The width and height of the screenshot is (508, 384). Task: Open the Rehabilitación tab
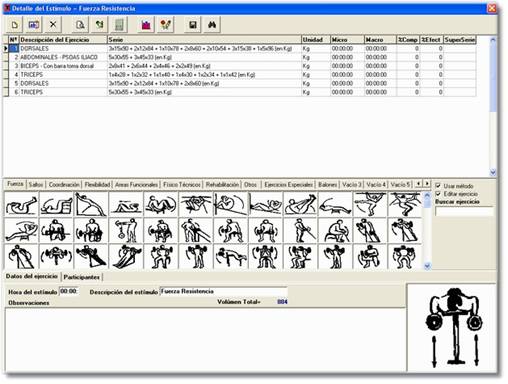point(222,184)
